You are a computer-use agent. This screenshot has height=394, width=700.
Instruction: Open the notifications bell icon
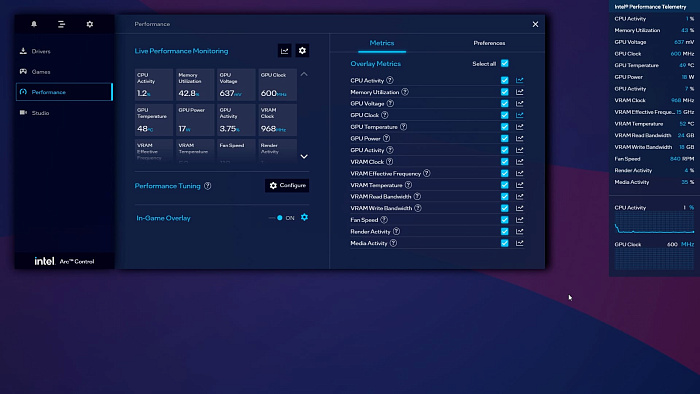[x=34, y=24]
